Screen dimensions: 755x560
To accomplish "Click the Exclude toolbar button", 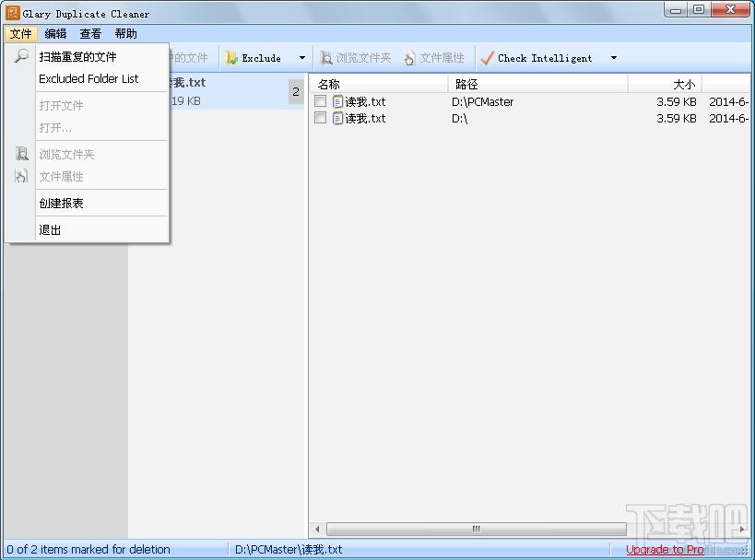I will coord(261,58).
